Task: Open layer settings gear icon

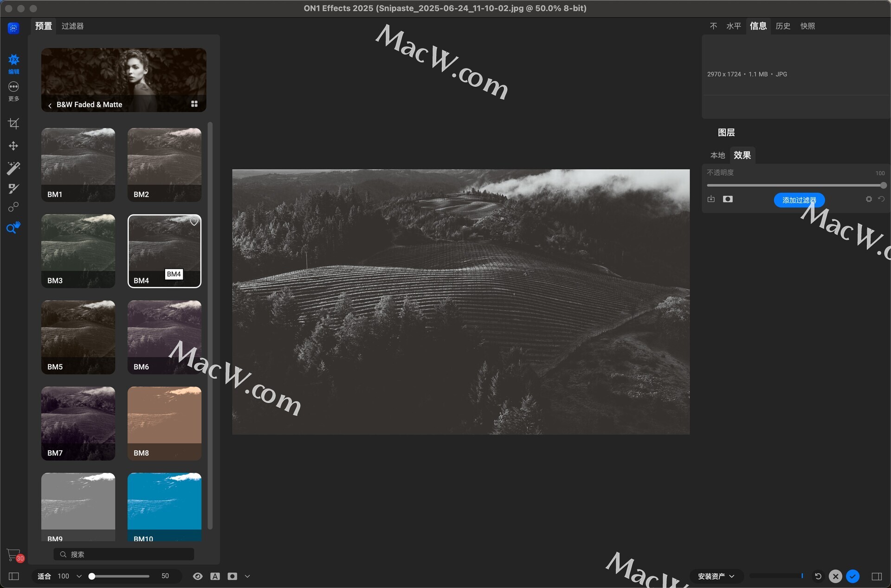Action: pyautogui.click(x=869, y=199)
